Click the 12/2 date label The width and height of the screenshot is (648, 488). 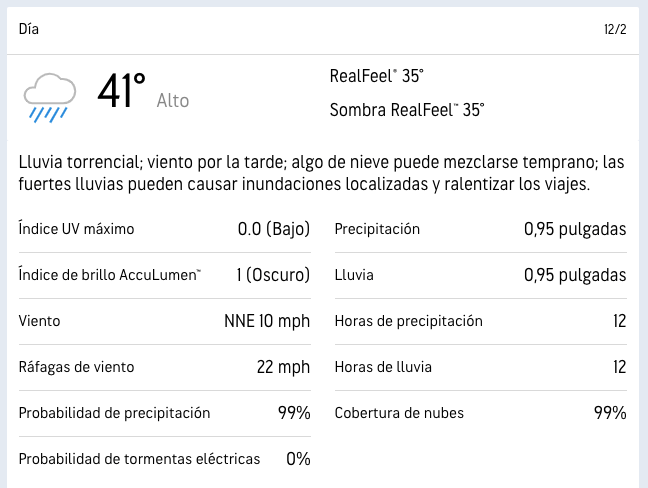[615, 29]
